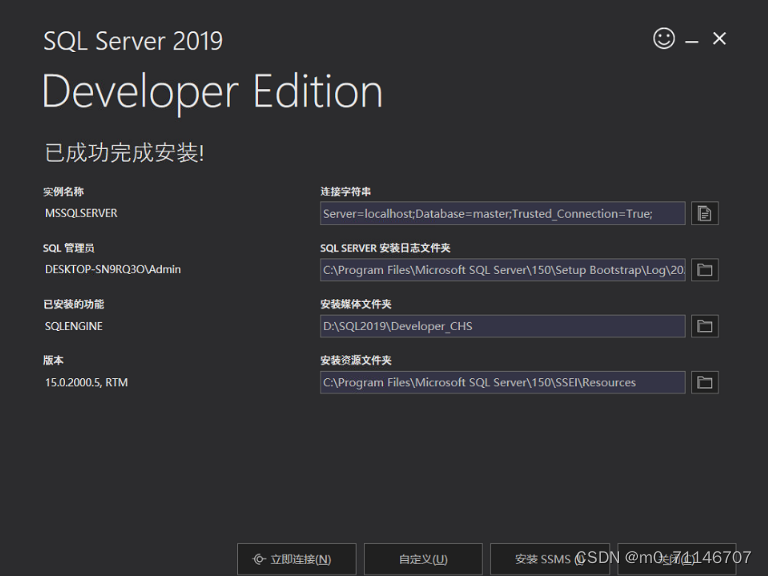Open the installation resources folder icon
Image resolution: width=768 pixels, height=576 pixels.
pyautogui.click(x=704, y=383)
